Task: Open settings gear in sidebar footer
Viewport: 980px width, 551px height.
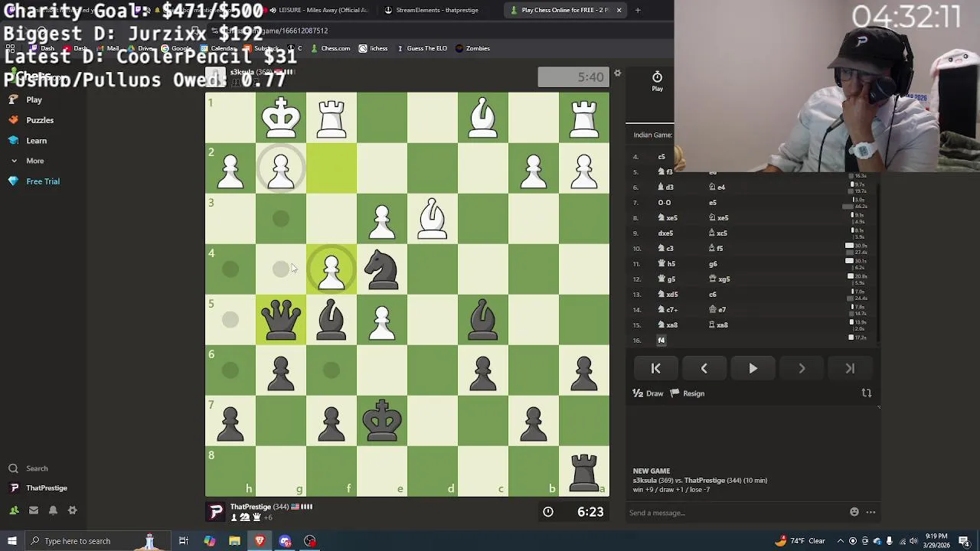Action: [x=73, y=510]
